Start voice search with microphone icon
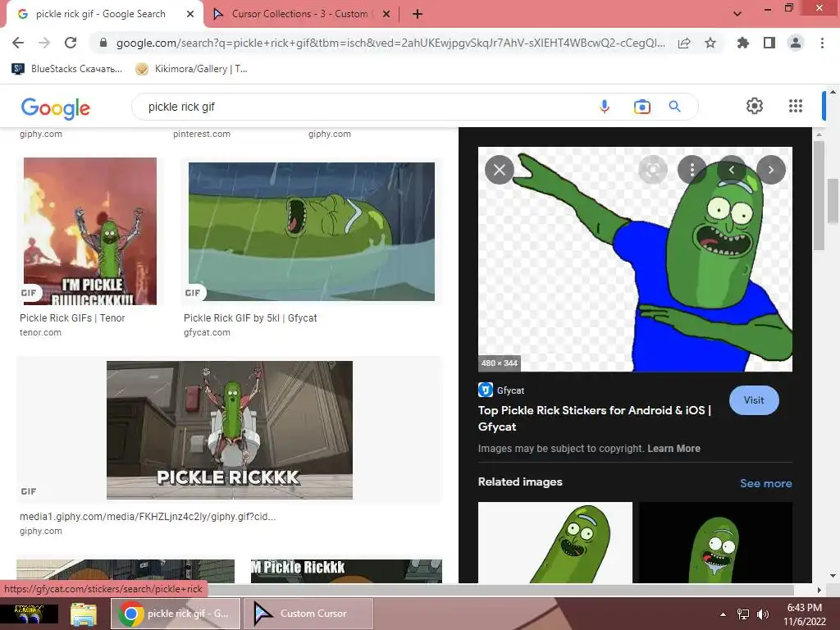 (x=605, y=107)
